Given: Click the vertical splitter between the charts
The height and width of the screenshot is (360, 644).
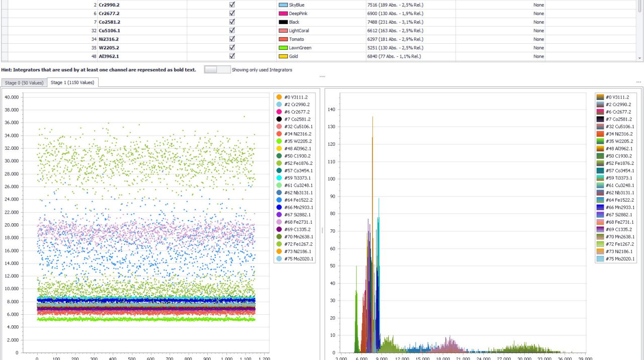Looking at the screenshot, I should [322, 230].
